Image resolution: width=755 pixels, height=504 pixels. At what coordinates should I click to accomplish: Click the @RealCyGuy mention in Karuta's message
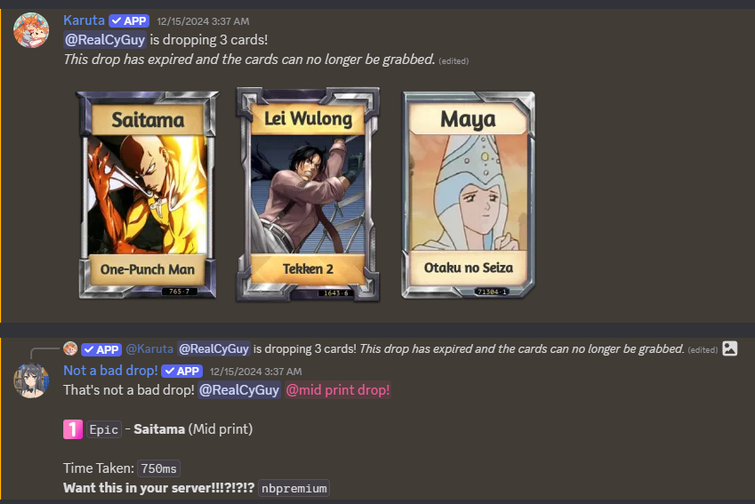(x=105, y=39)
